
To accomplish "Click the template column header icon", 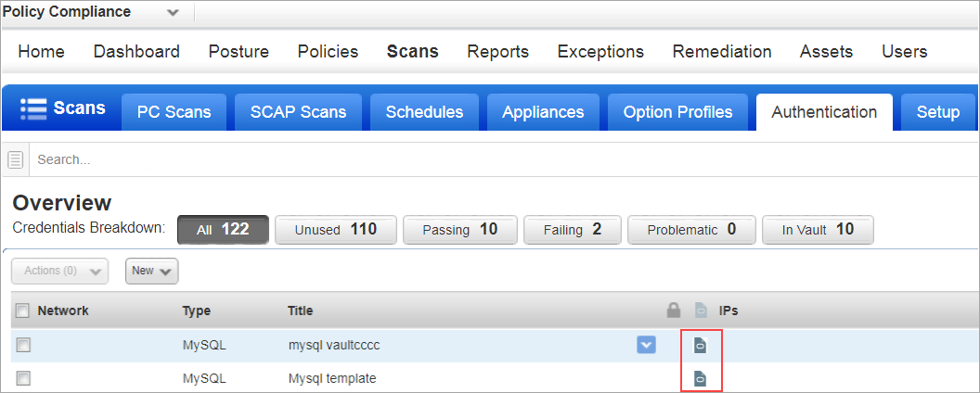I will (701, 311).
